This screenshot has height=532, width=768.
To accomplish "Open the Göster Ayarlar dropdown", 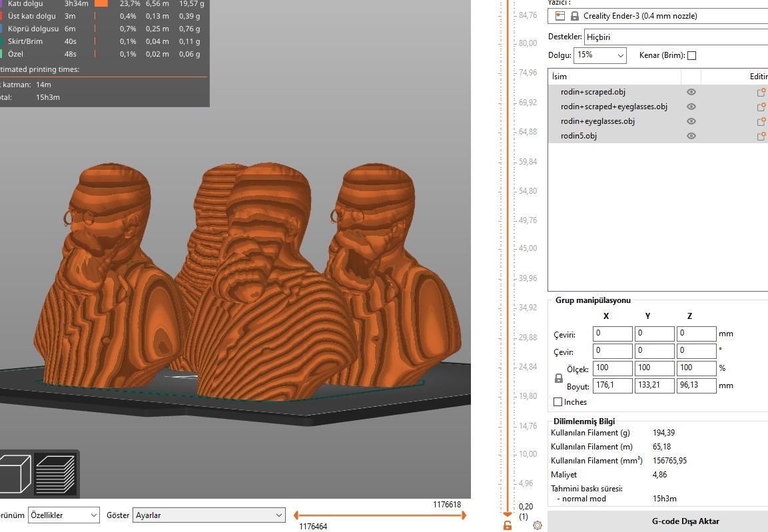I will [x=209, y=515].
